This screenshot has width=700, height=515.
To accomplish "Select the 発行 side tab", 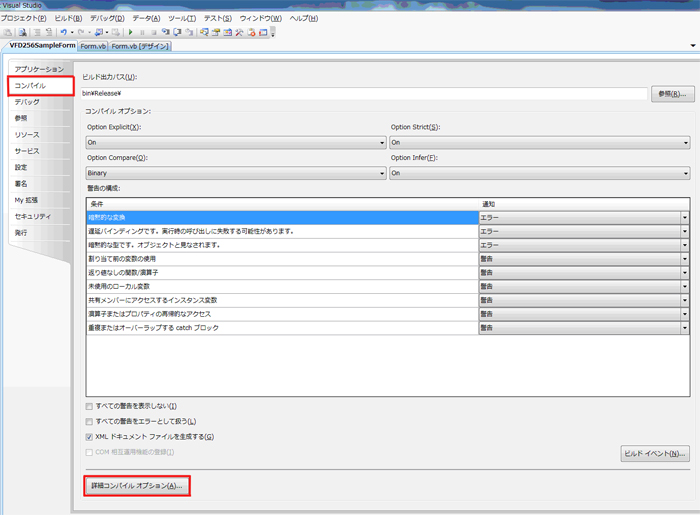I will point(39,233).
